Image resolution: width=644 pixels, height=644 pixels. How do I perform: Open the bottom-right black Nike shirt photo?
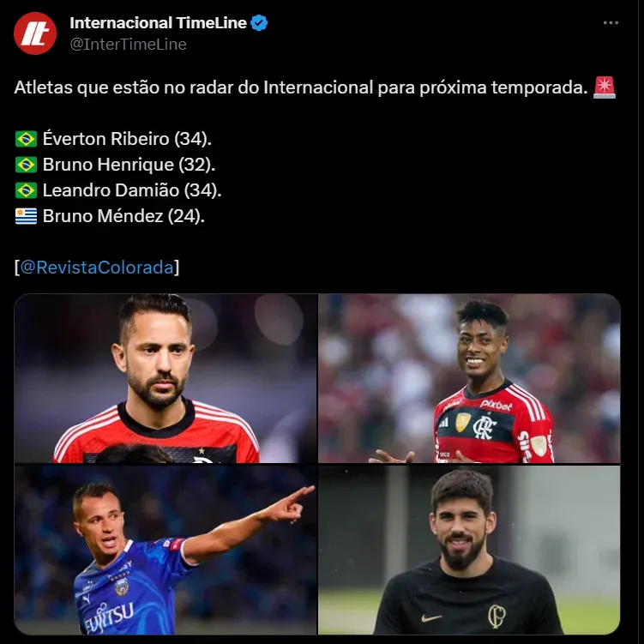[469, 550]
